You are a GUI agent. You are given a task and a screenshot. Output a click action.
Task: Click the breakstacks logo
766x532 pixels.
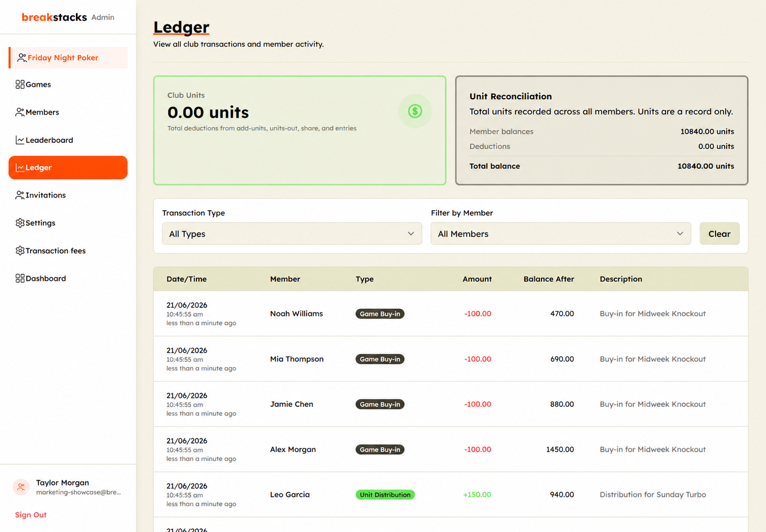[x=54, y=17]
